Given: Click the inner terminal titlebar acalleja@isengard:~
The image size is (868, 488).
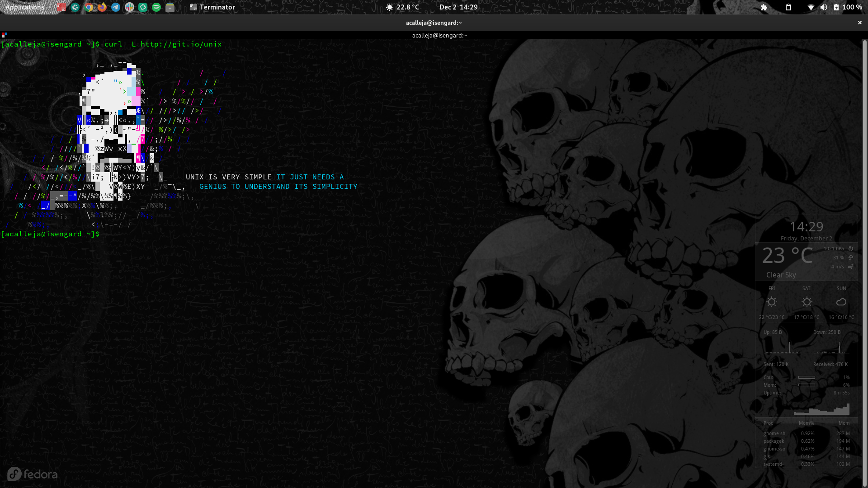Looking at the screenshot, I should tap(439, 35).
